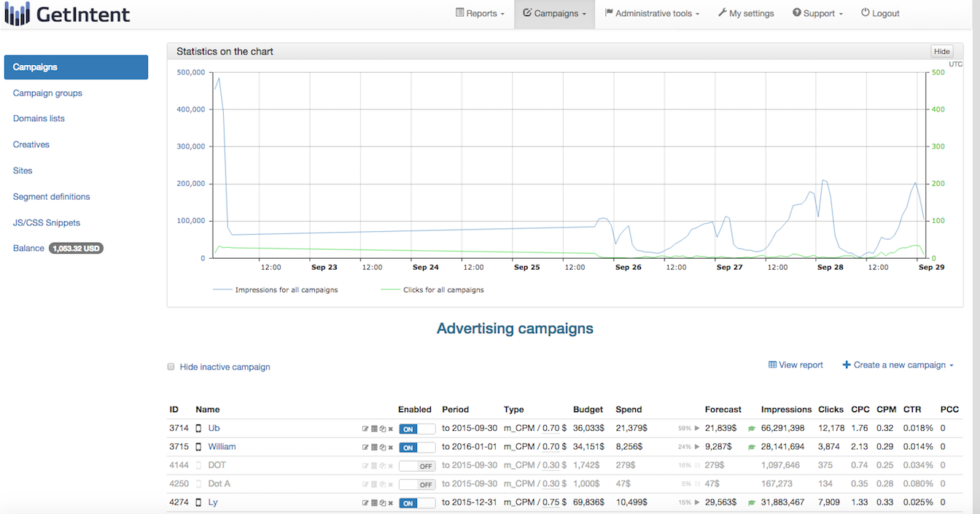Open the View report link
This screenshot has width=980, height=514.
[796, 365]
